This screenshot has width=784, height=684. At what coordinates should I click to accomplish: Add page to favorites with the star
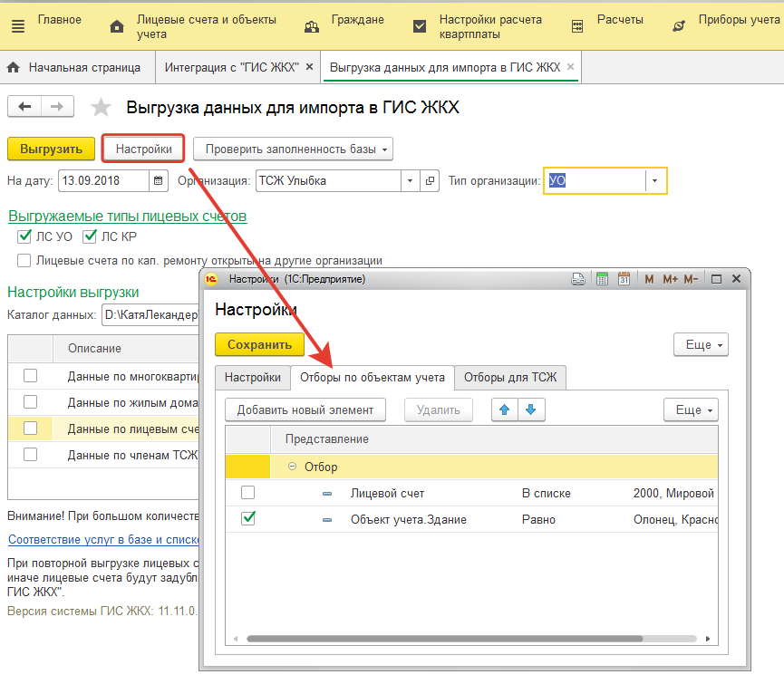[x=101, y=107]
